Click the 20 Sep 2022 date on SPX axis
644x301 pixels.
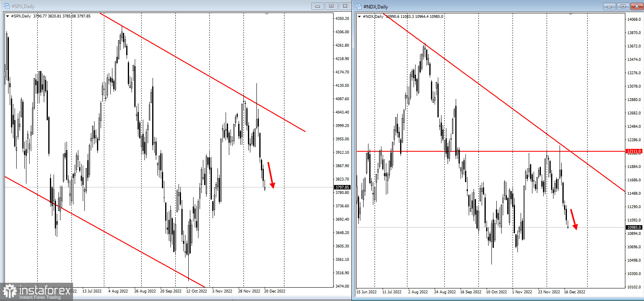[x=171, y=291]
